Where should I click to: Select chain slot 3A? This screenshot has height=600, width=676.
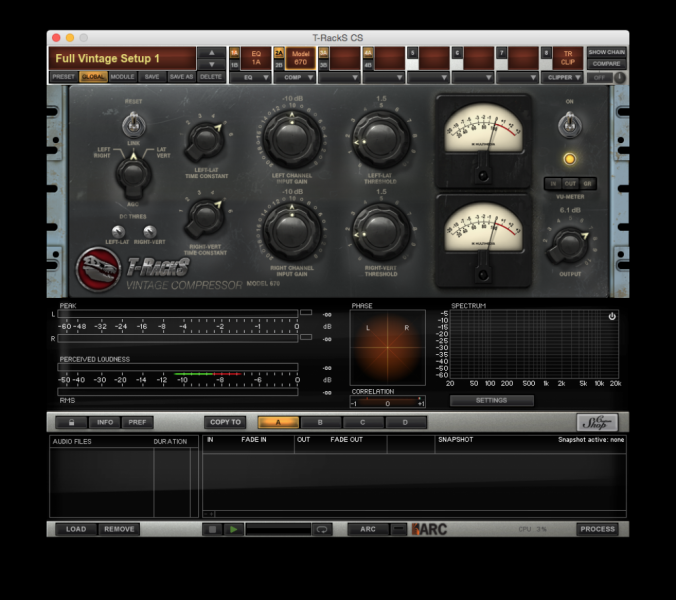tap(323, 53)
